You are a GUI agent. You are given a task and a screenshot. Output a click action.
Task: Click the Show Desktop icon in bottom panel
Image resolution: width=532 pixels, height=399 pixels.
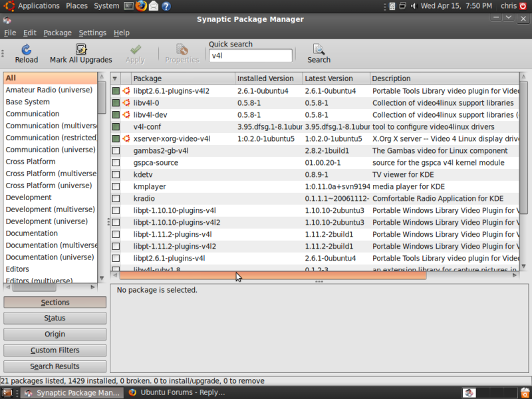coord(7,392)
